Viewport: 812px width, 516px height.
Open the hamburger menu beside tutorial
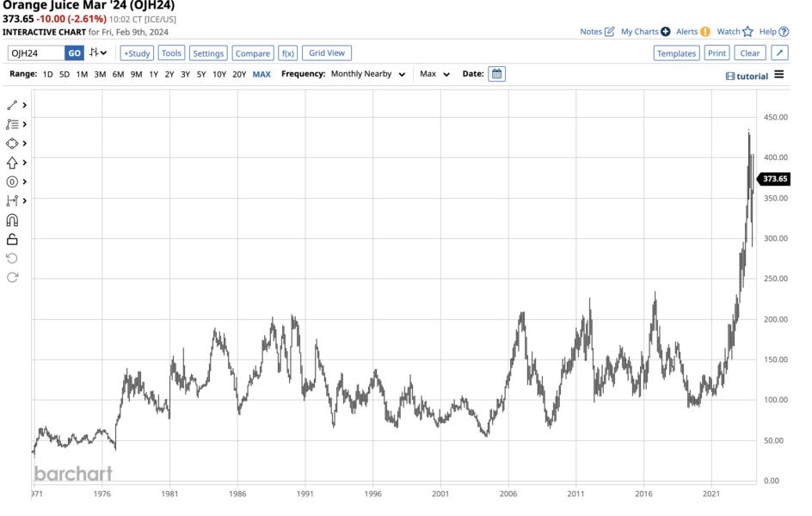(x=778, y=75)
